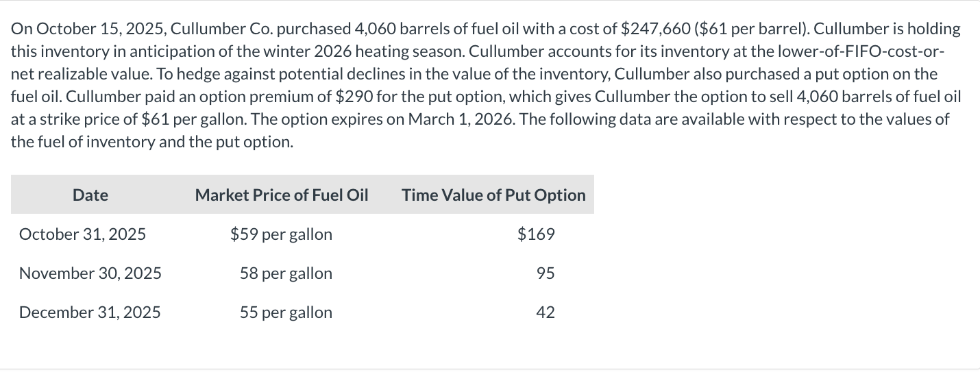The image size is (980, 381).
Task: Select the October 31, 2025 row label
Action: pos(82,234)
